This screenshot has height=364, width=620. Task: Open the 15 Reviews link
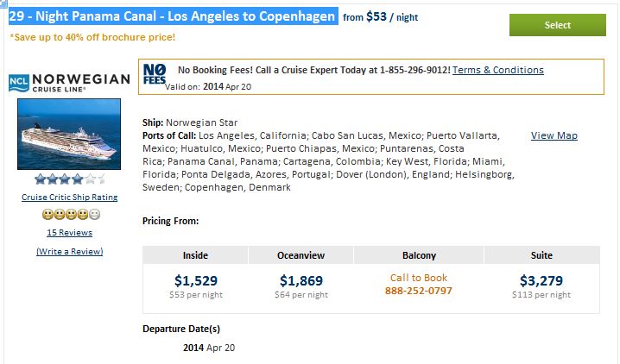[70, 233]
